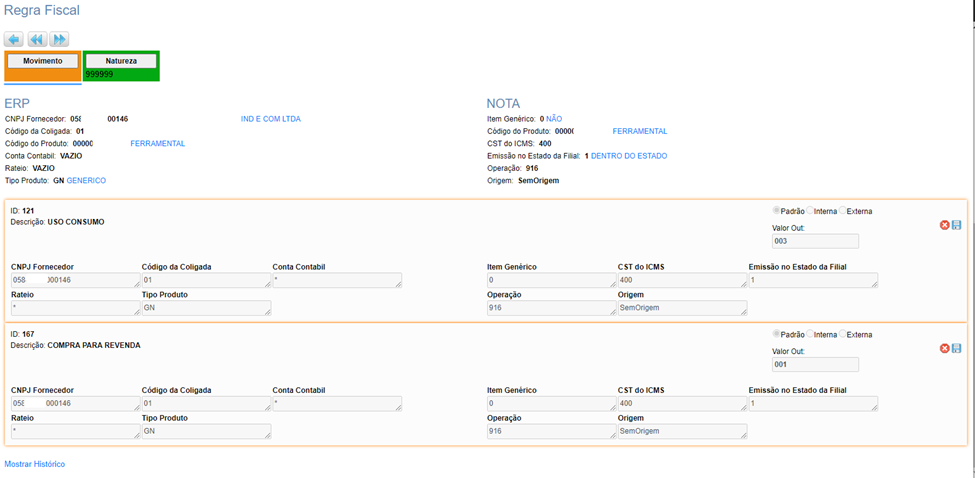The width and height of the screenshot is (975, 478).
Task: Click the DENTRO DO ESTADO link
Action: tap(628, 156)
